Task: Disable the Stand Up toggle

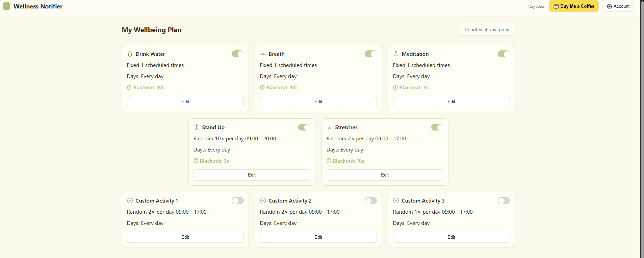Action: pos(304,127)
